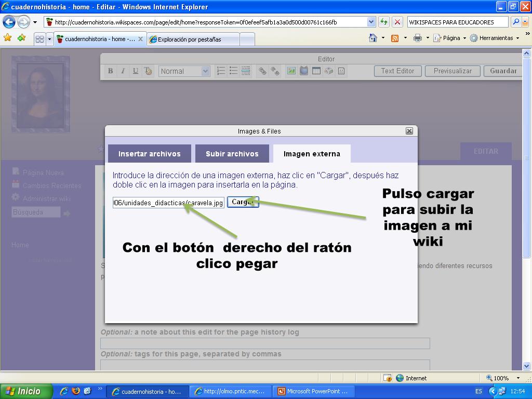Toggle Underline in the wiki editor toolbar

click(x=136, y=71)
